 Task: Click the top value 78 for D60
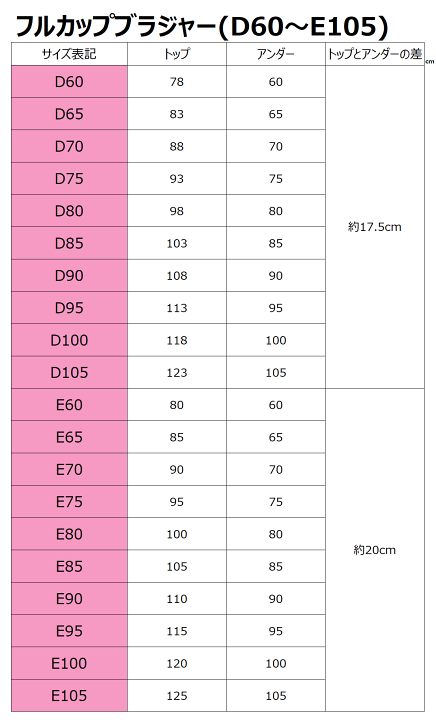(x=177, y=82)
